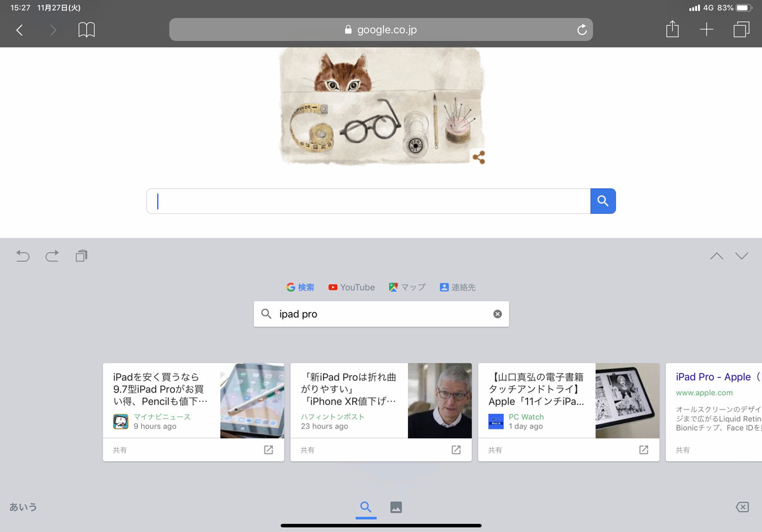Move to next field with down chevron
The image size is (762, 532).
tap(742, 256)
